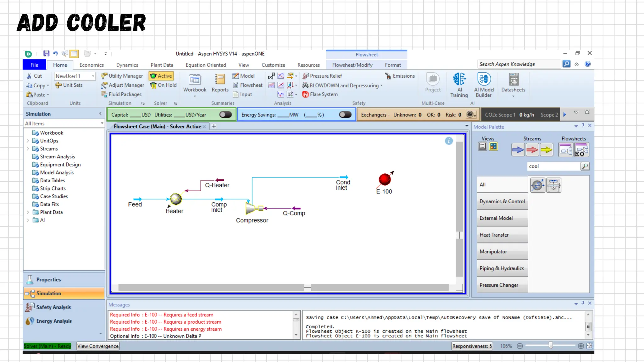Toggle the Capital and Utilities economics switch
This screenshot has height=362, width=644.
click(225, 115)
